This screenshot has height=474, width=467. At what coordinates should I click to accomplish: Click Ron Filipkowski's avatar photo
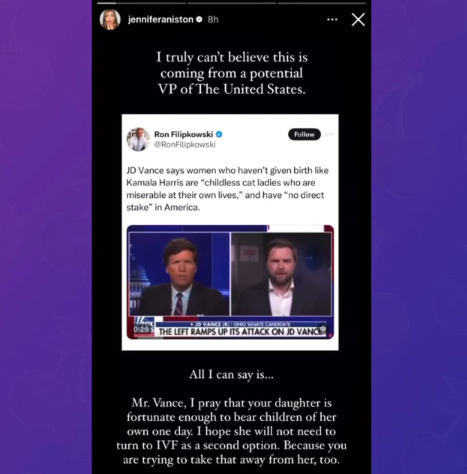(138, 139)
